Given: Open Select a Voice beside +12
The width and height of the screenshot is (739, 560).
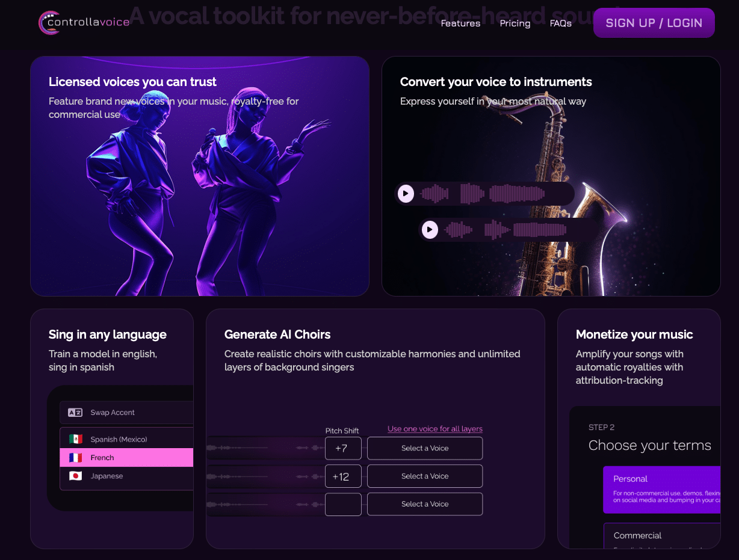Looking at the screenshot, I should tap(425, 476).
